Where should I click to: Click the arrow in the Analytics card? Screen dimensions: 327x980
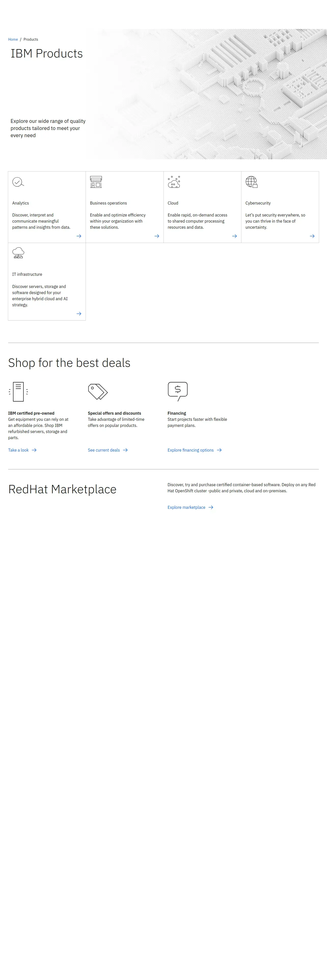(79, 236)
